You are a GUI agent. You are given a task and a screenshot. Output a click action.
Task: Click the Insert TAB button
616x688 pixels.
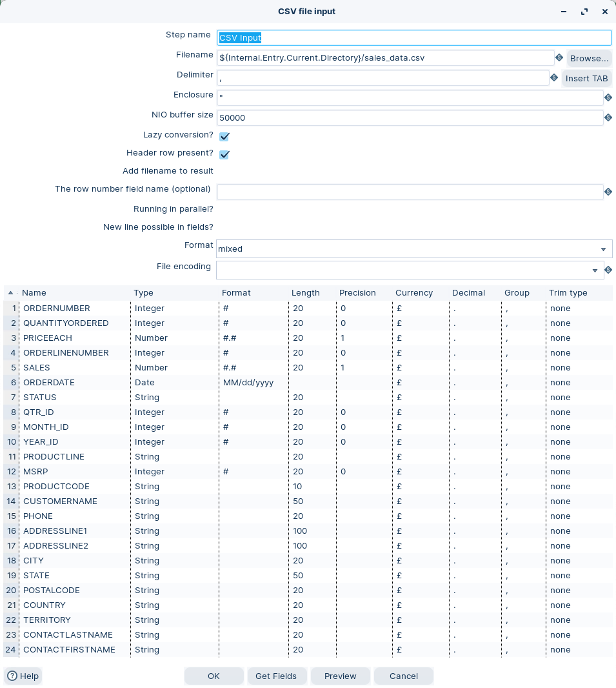(586, 79)
